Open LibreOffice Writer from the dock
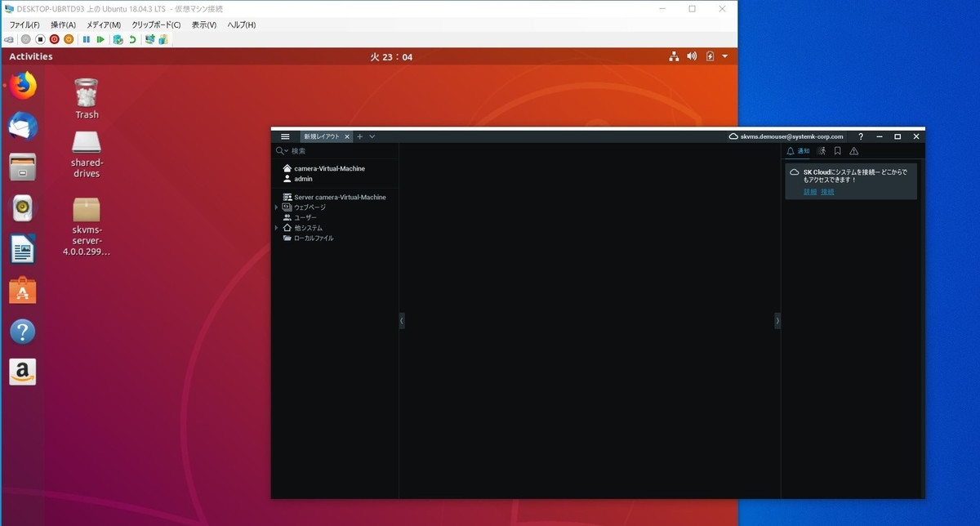Viewport: 980px width, 526px height. tap(23, 249)
